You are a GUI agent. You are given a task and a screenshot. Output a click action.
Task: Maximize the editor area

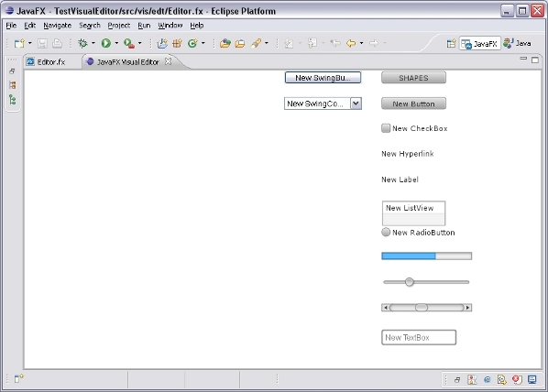click(x=535, y=60)
